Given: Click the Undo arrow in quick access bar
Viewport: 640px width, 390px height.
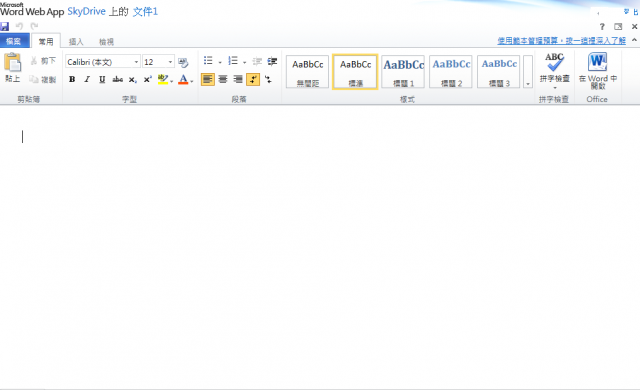Looking at the screenshot, I should pos(19,27).
